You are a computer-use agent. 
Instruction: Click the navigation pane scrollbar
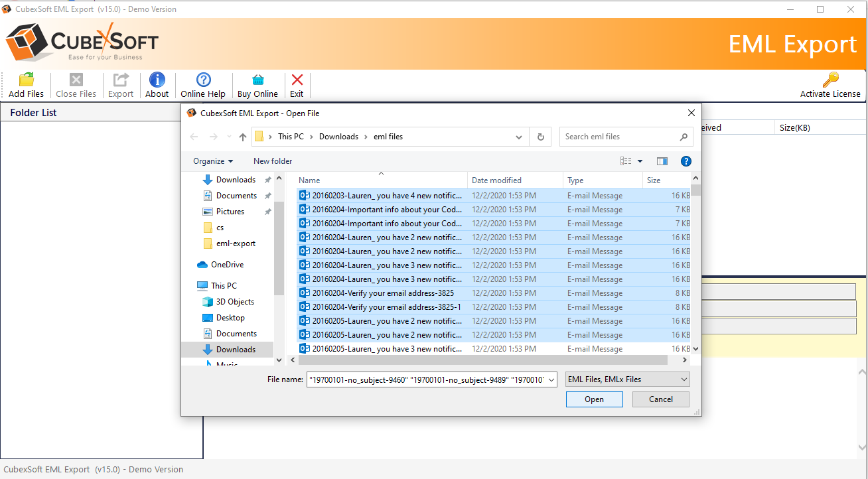tap(279, 250)
